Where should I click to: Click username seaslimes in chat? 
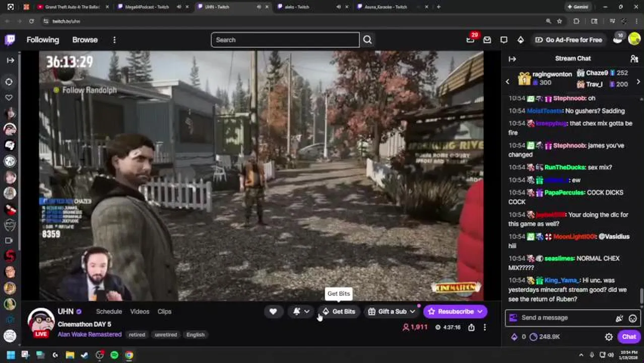(559, 259)
